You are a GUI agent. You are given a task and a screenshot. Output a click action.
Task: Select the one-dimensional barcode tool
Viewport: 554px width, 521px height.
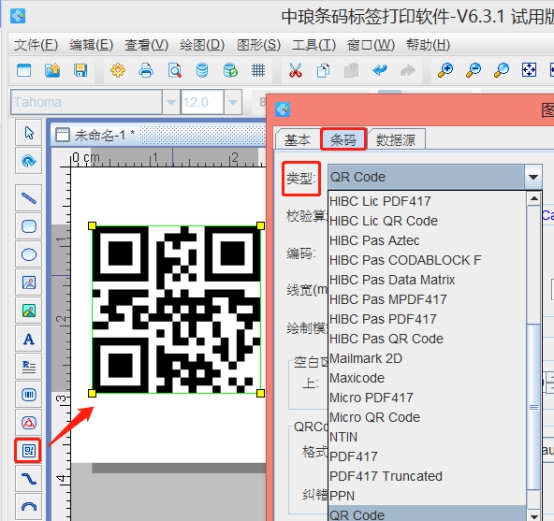[29, 395]
